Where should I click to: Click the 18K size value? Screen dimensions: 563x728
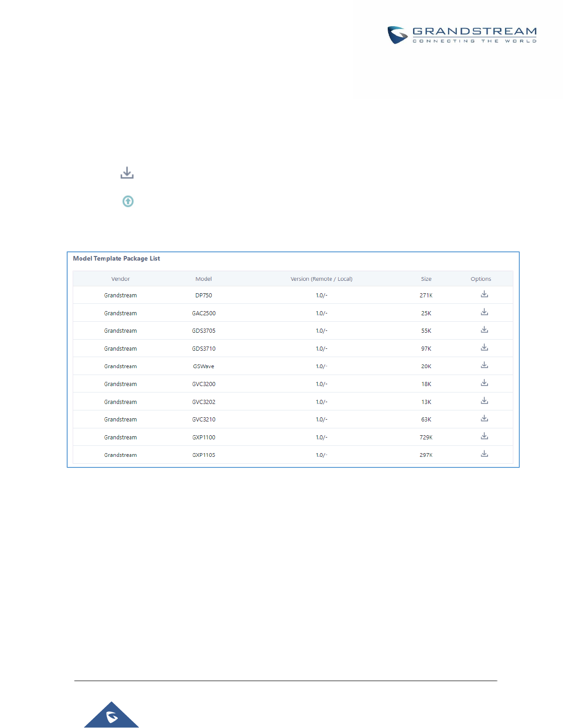click(x=426, y=384)
